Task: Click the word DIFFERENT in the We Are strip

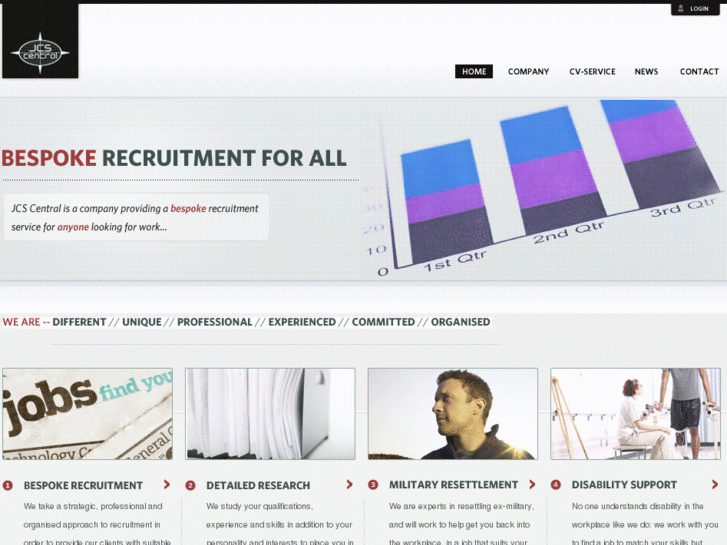Action: [79, 322]
